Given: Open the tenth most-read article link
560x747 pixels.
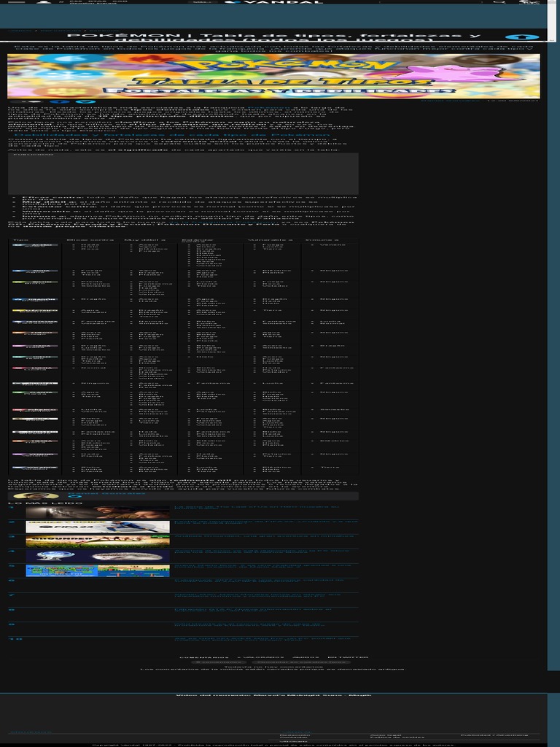Looking at the screenshot, I should (x=262, y=639).
